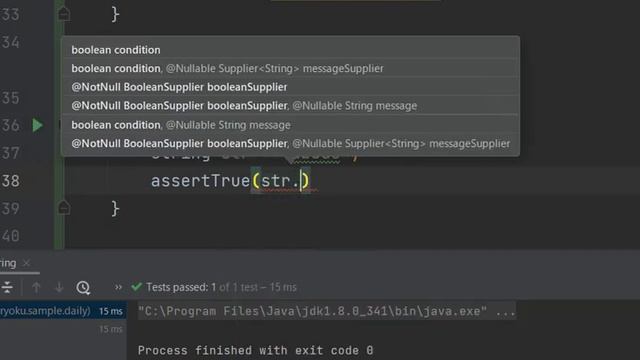The image size is (640, 360).
Task: Go to next failed test arrow
Action: point(59,287)
